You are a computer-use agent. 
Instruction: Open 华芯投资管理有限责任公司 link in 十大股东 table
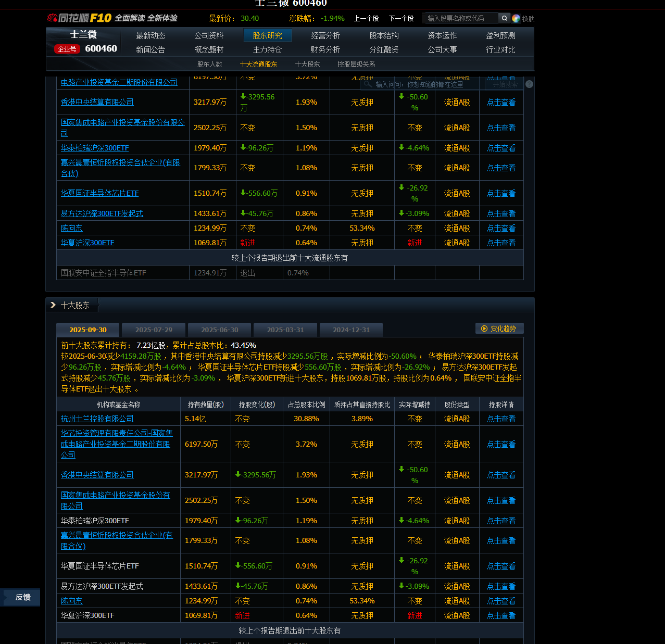[x=117, y=444]
